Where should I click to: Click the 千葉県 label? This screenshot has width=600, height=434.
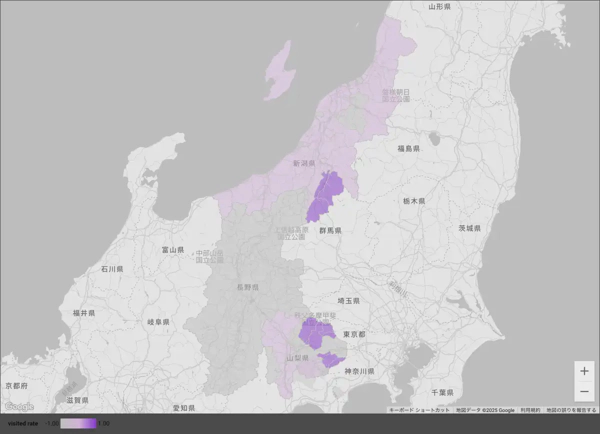click(441, 392)
